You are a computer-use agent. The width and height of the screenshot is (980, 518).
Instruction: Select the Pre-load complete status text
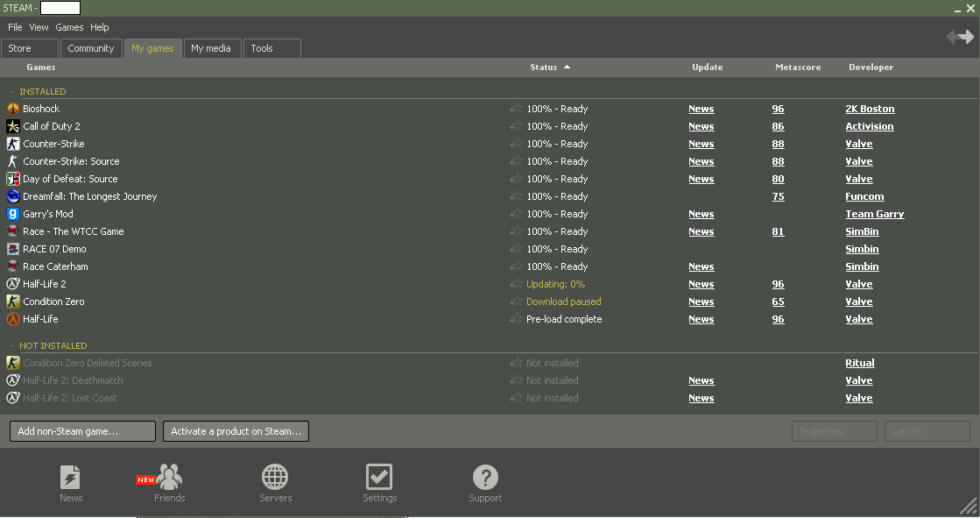pos(564,319)
